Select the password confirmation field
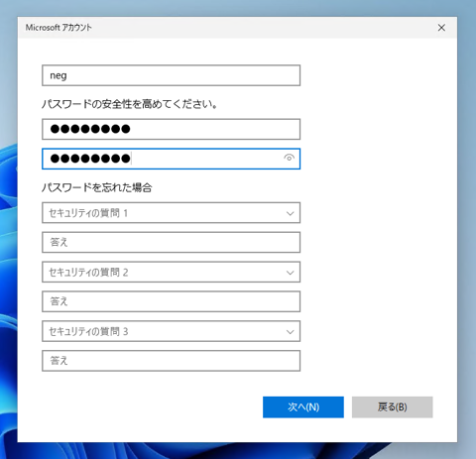Viewport: 476px width, 459px height. [171, 159]
